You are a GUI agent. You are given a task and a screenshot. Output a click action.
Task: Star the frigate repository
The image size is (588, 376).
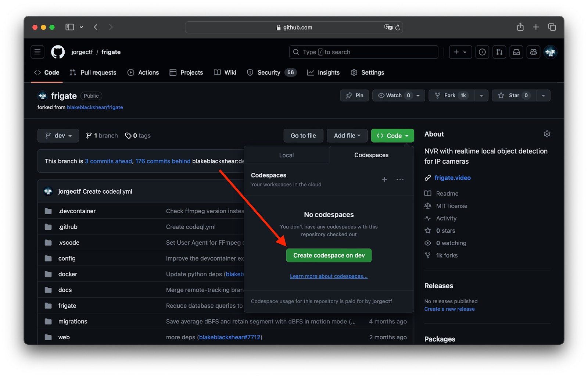tap(514, 96)
